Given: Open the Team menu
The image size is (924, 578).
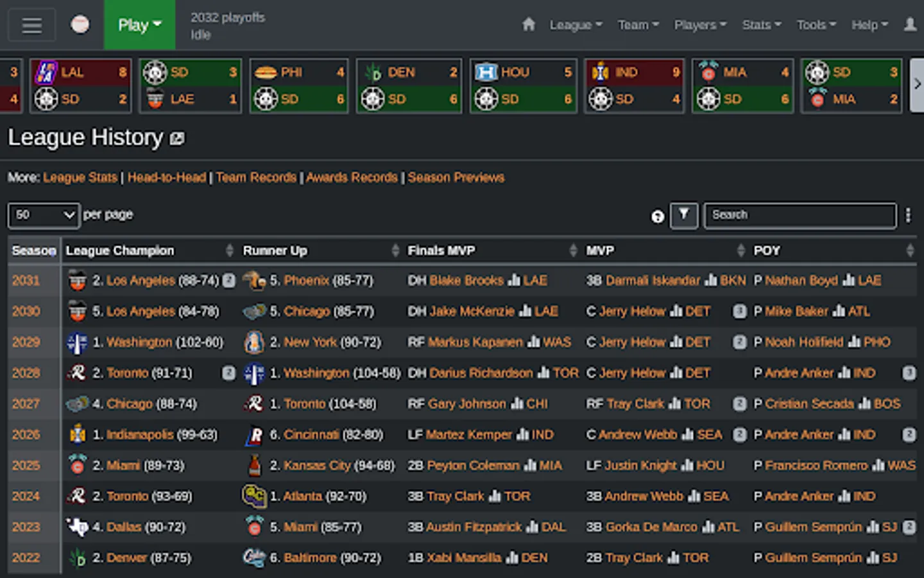Looking at the screenshot, I should [x=638, y=25].
